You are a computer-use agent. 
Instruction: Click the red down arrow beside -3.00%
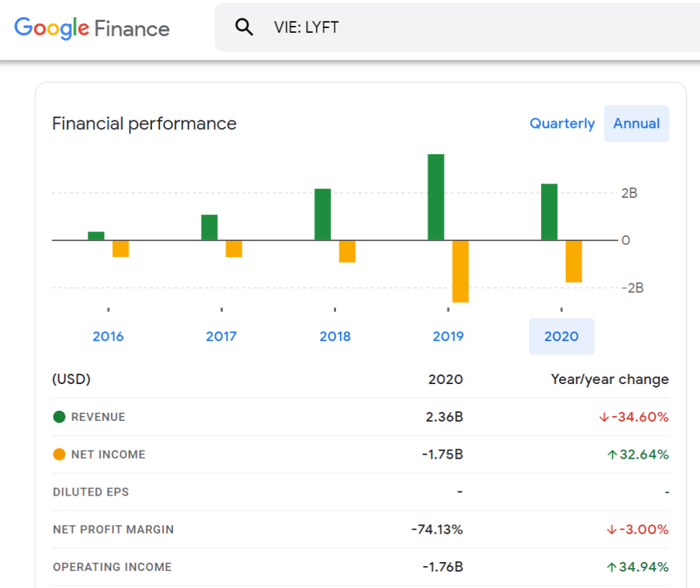612,530
